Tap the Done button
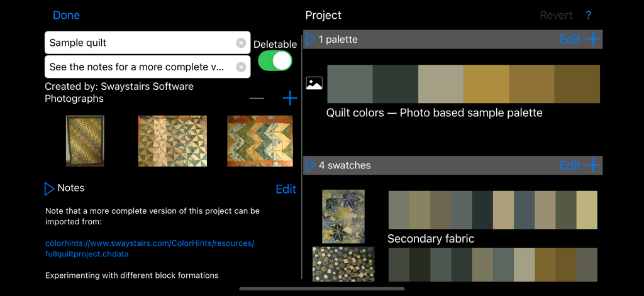This screenshot has height=296, width=644. (x=66, y=15)
